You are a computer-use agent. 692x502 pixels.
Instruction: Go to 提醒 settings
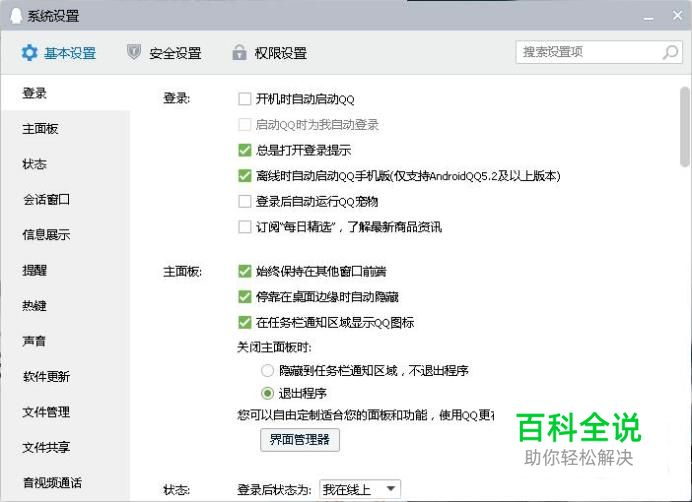[x=66, y=270]
